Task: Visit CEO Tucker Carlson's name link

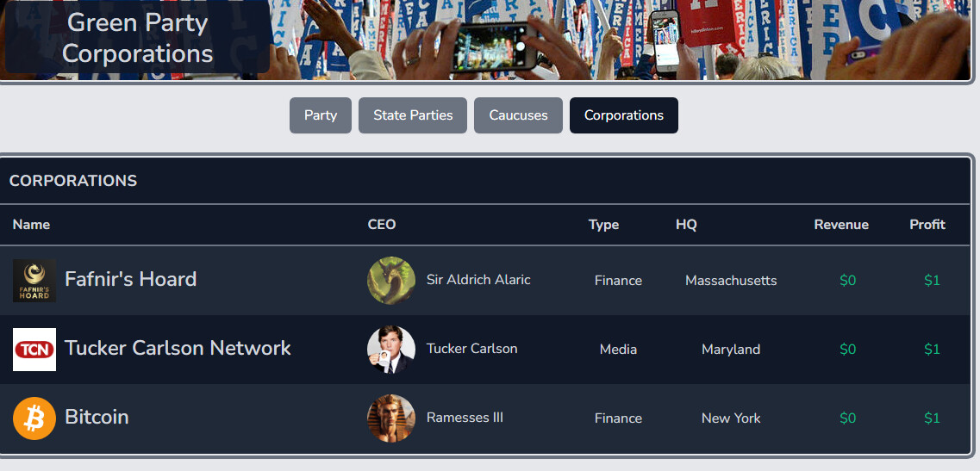Action: (x=472, y=349)
